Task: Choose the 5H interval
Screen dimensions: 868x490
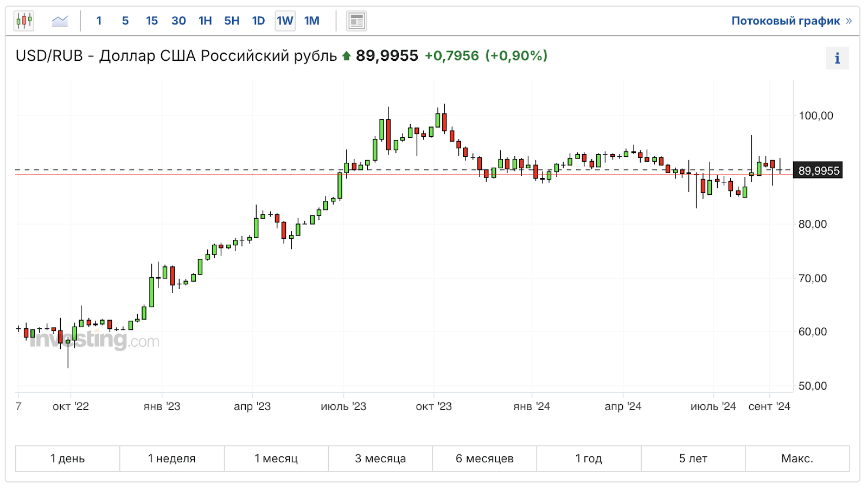Action: (x=232, y=21)
